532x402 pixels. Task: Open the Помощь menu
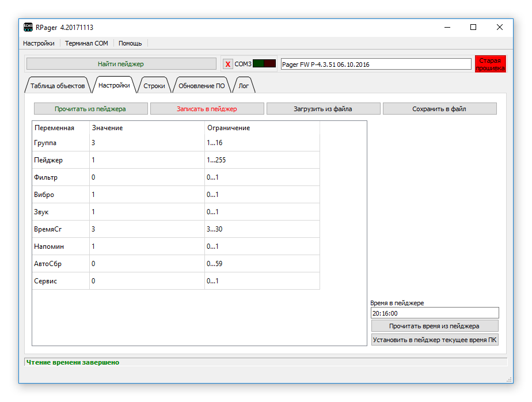[x=130, y=43]
